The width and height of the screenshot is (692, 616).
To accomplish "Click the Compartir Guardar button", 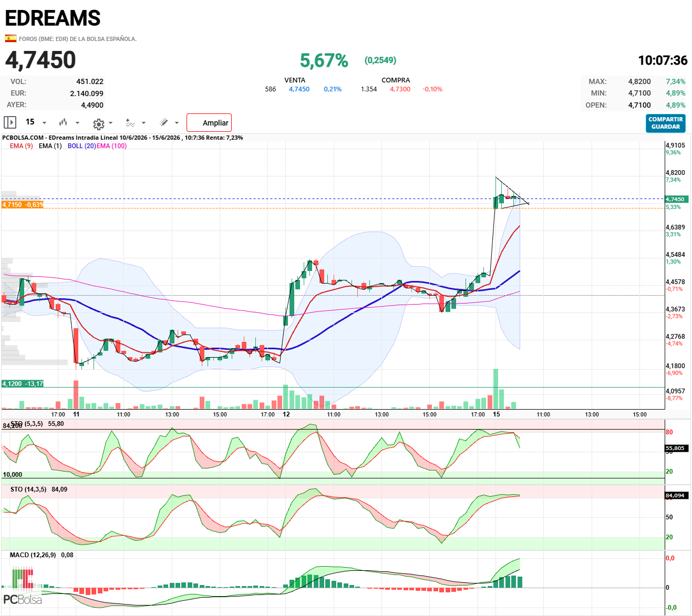I will [x=666, y=123].
